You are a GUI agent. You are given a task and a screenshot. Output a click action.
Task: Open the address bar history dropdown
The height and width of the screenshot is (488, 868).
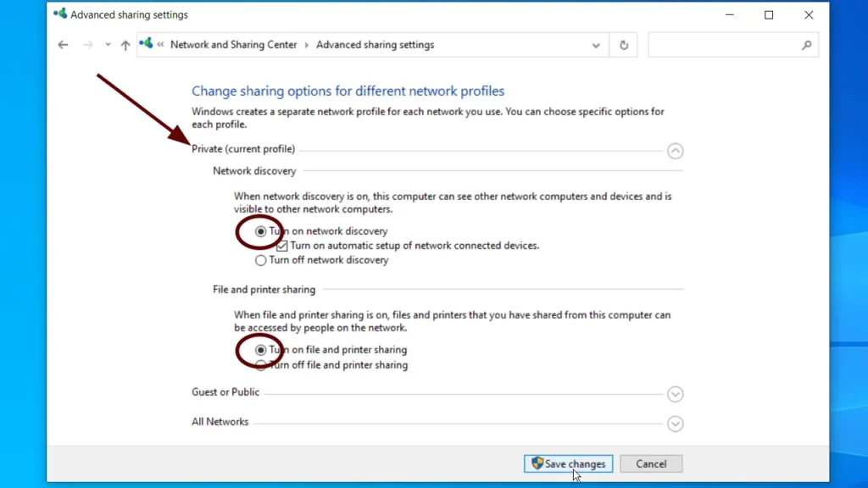(597, 45)
